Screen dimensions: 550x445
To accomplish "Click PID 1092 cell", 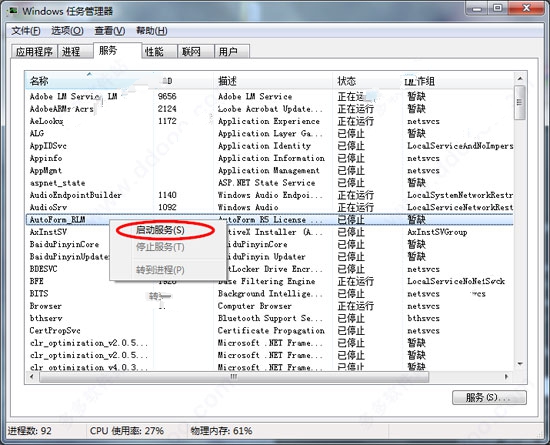I will [x=167, y=207].
